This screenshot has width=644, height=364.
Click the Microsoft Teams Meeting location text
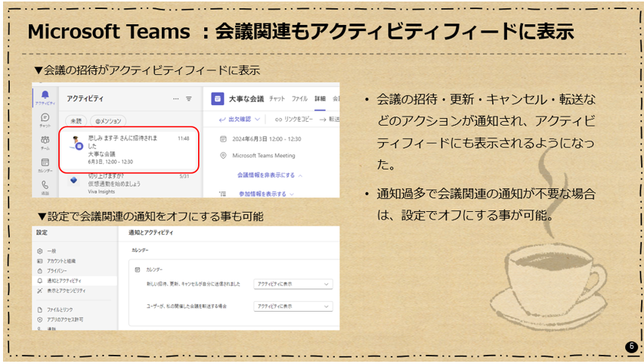(264, 155)
